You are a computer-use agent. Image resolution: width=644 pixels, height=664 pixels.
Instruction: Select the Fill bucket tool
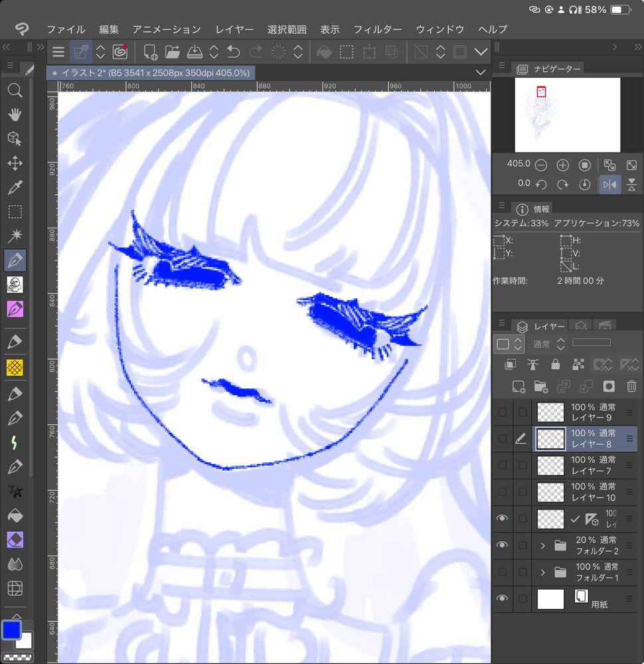click(x=15, y=516)
